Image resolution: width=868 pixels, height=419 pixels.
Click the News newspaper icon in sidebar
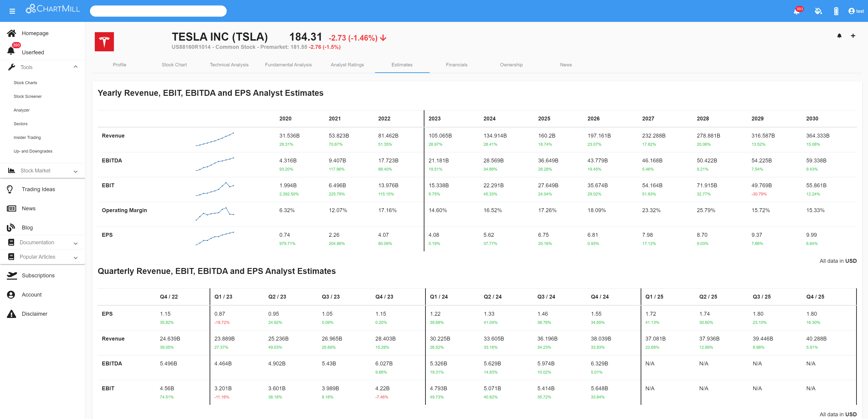pos(11,208)
